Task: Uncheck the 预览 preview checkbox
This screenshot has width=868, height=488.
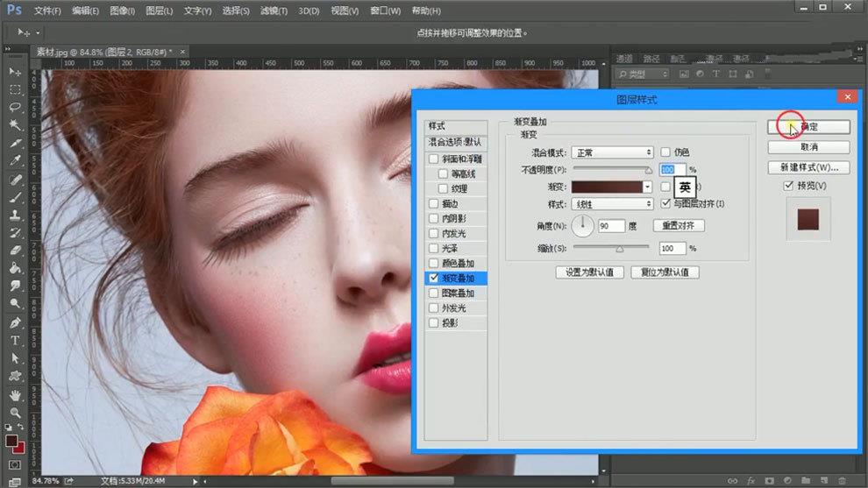Action: (789, 186)
